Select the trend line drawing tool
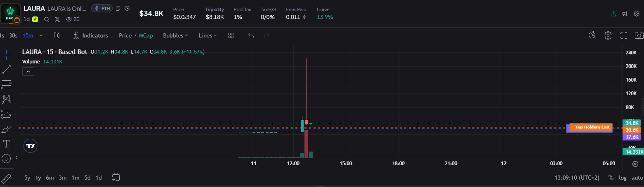This screenshot has height=187, width=644. (x=7, y=70)
